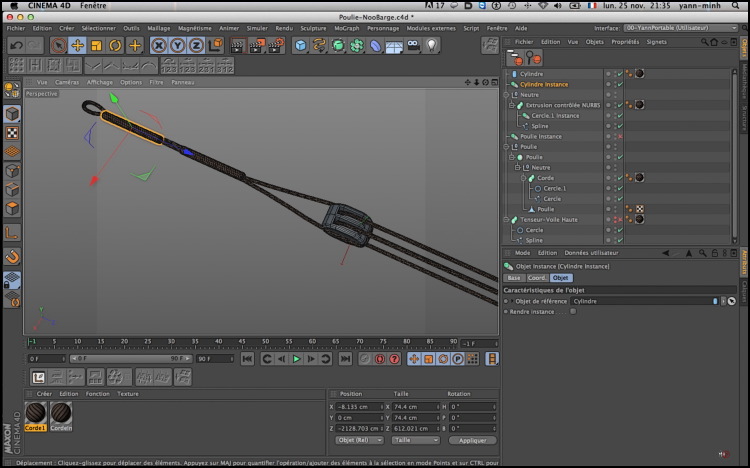Go to end of animation
Image resolution: width=750 pixels, height=468 pixels.
[345, 358]
